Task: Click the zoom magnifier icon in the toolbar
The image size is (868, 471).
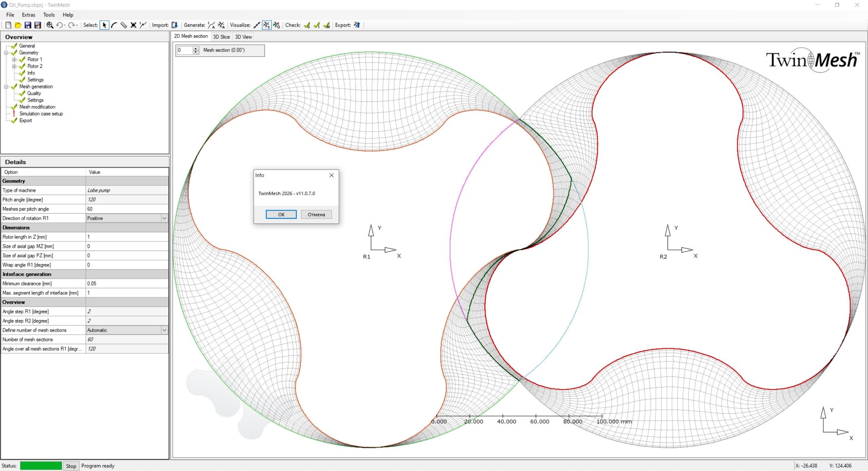Action: click(50, 25)
